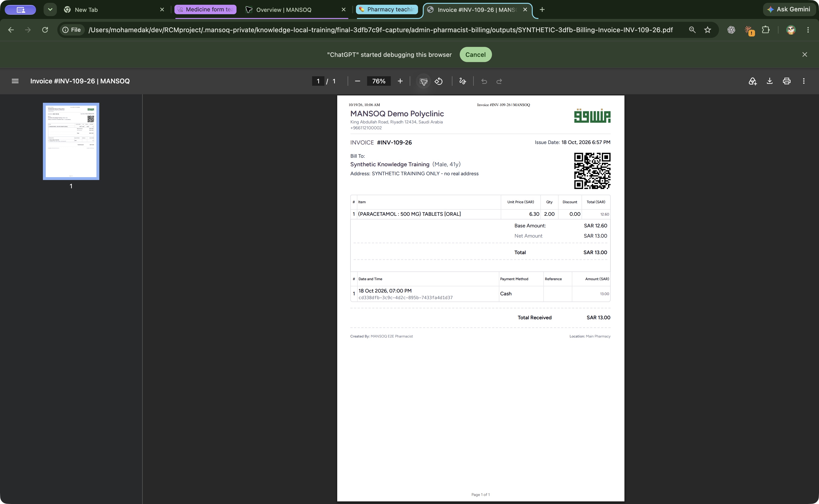Viewport: 819px width, 504px height.
Task: Open the browser zoom magnifier icon
Action: (692, 30)
